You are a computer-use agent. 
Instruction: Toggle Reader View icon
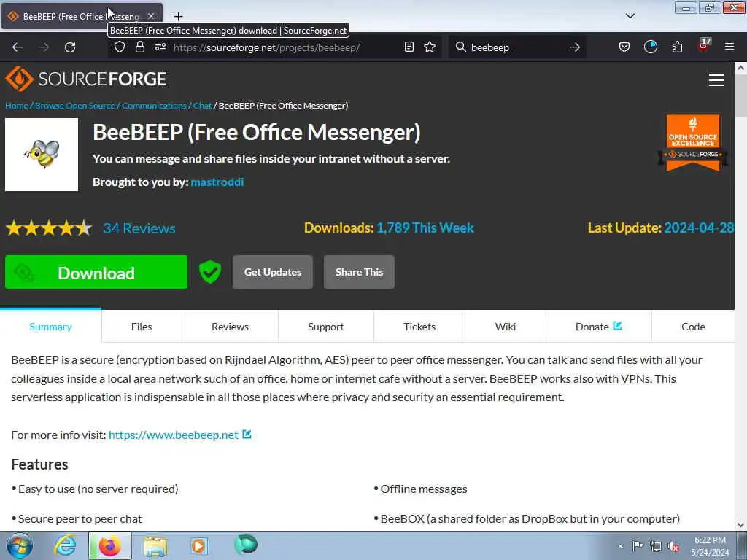[409, 47]
